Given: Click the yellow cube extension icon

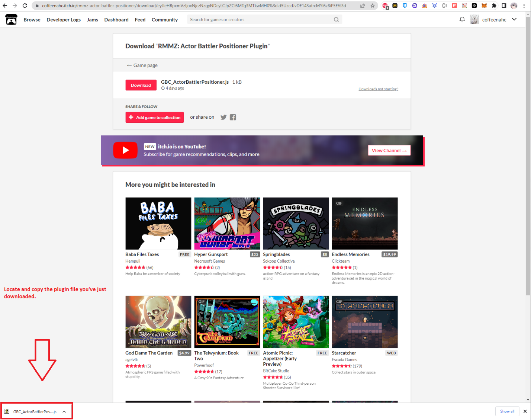Looking at the screenshot, I should 395,6.
